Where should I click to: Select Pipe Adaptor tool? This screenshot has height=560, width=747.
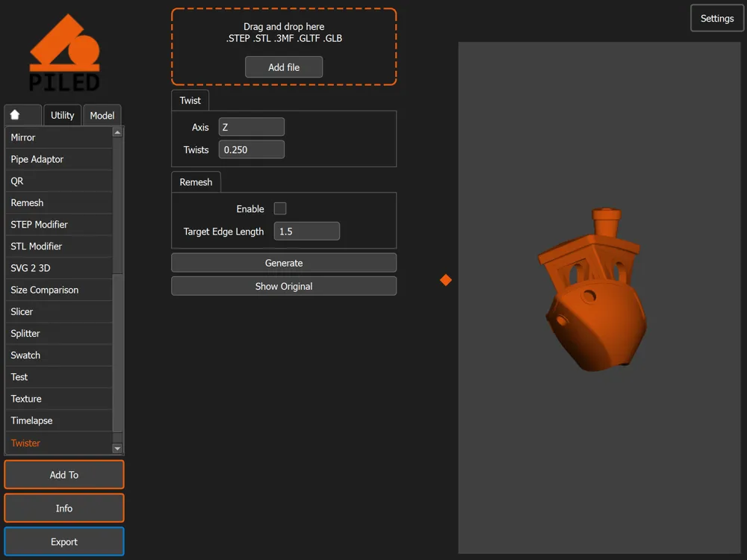tap(58, 159)
